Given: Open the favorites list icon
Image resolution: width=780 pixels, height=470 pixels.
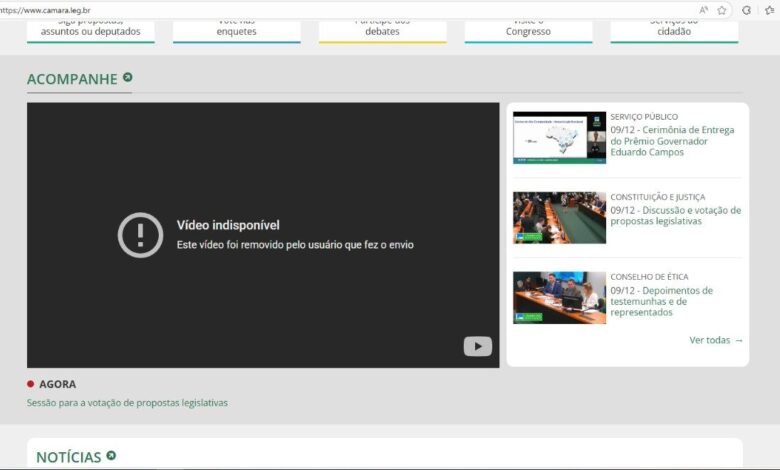Looking at the screenshot, I should click(769, 10).
